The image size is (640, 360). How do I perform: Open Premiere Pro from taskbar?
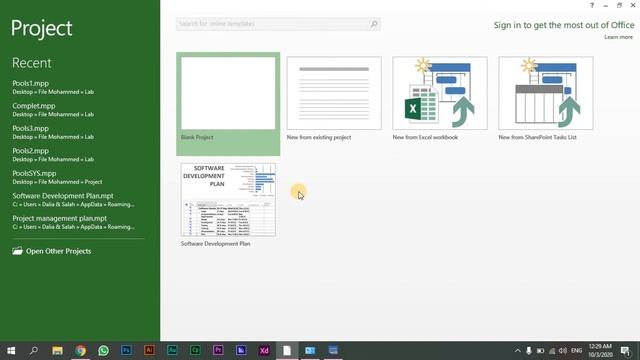pyautogui.click(x=218, y=350)
